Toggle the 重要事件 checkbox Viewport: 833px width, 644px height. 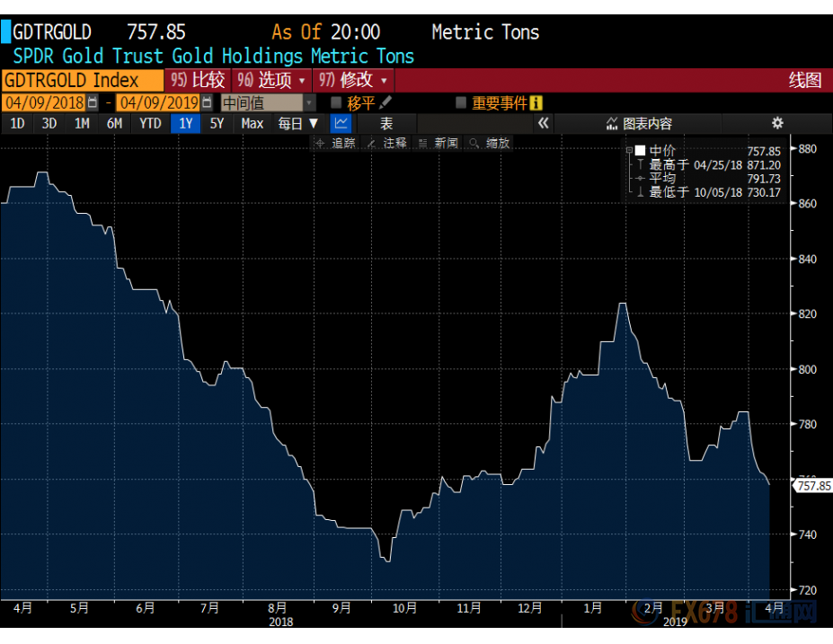pos(461,103)
